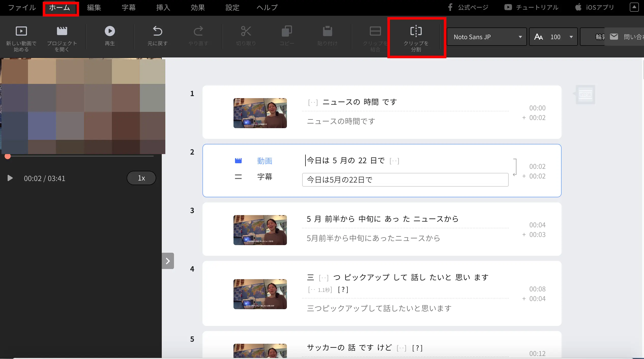Screen dimensions: 644x359
Task: Open a project via プロジェクトを開く icon
Action: [62, 38]
